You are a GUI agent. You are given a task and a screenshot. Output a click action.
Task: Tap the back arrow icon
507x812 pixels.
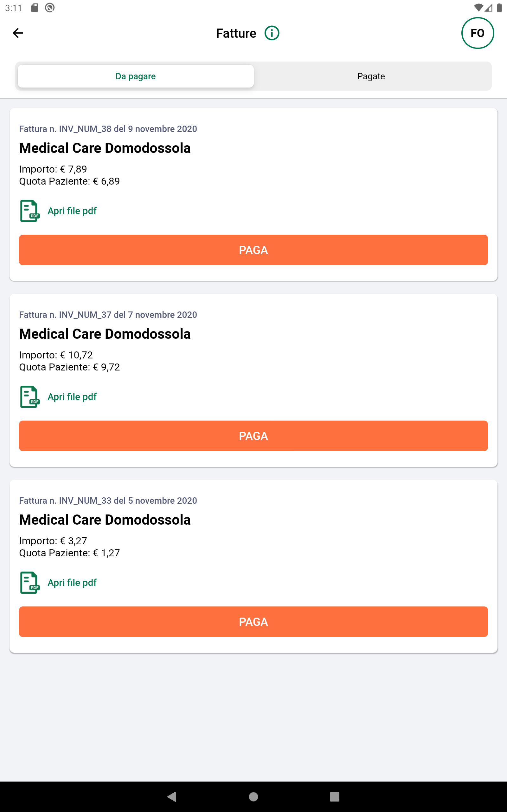pos(18,33)
